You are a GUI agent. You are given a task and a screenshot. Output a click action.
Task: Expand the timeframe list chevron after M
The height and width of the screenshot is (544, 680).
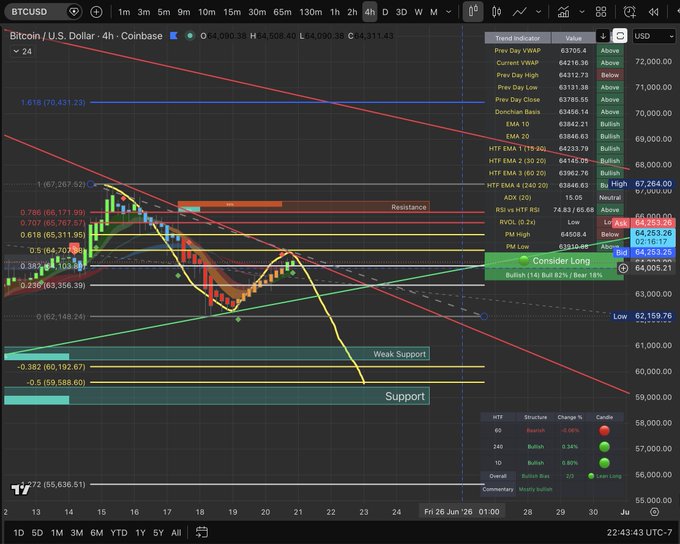[x=448, y=12]
